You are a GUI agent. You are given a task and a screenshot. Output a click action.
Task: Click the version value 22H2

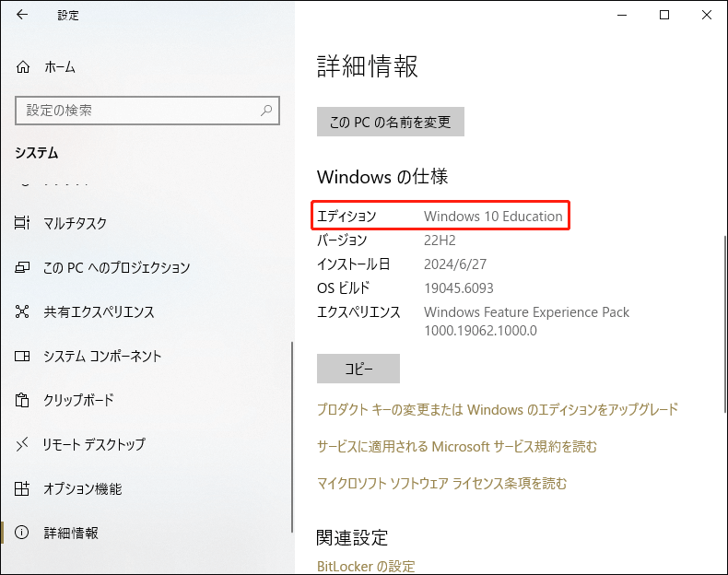pos(440,241)
